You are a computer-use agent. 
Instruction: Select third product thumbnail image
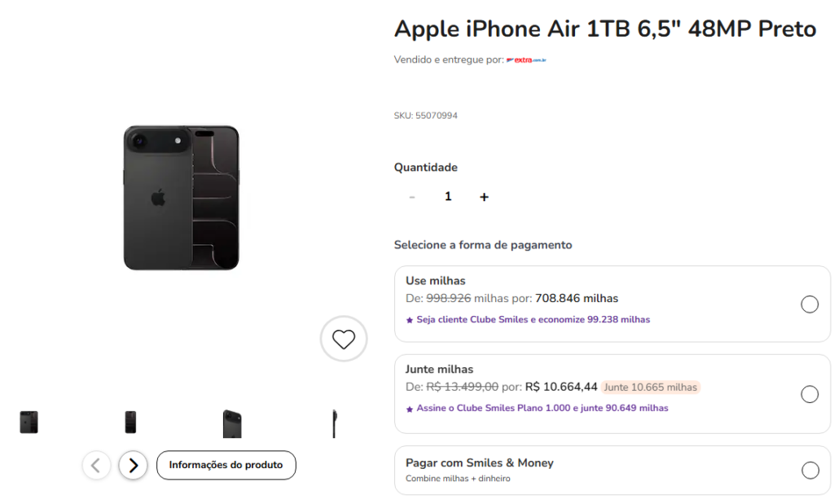(232, 423)
